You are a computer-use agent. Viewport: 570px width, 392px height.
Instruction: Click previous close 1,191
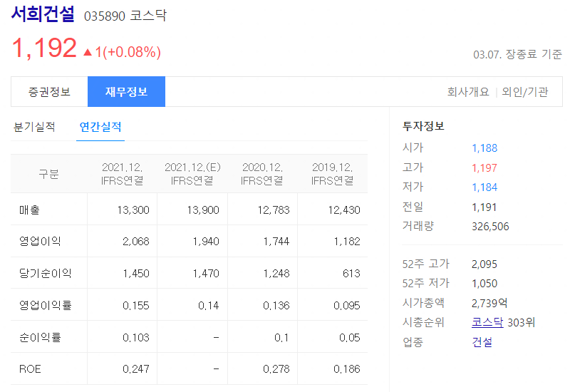tap(484, 207)
